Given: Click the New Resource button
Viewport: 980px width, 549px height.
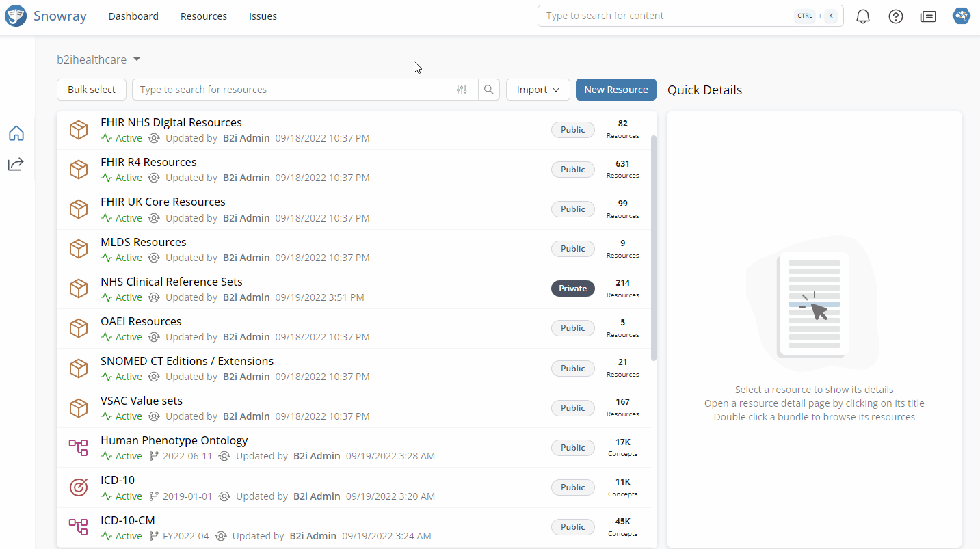Looking at the screenshot, I should [615, 90].
